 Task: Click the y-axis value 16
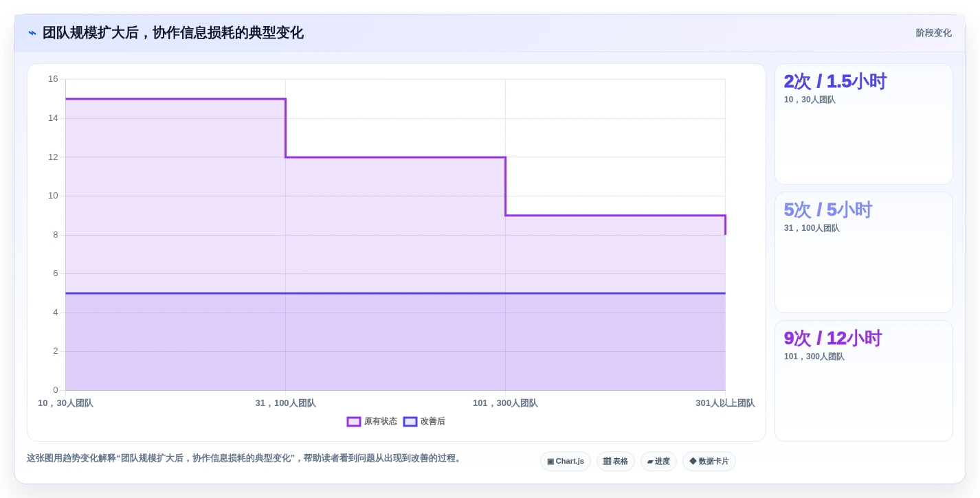tap(53, 79)
